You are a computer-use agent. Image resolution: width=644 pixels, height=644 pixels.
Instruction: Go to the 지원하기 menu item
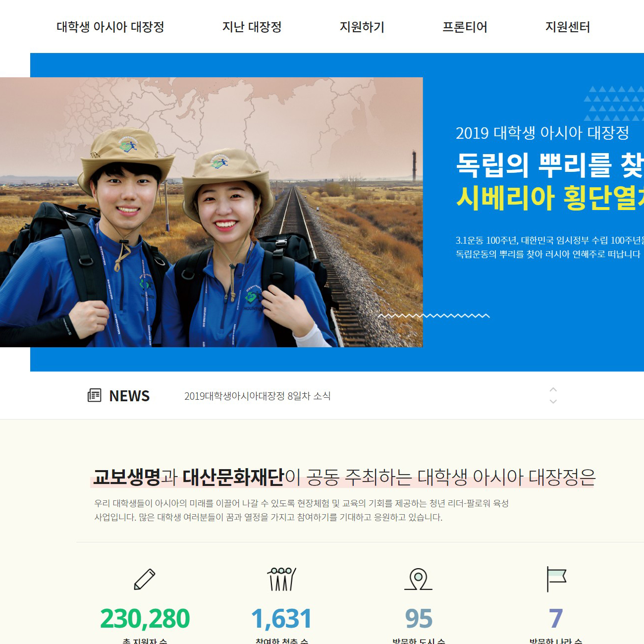coord(362,27)
